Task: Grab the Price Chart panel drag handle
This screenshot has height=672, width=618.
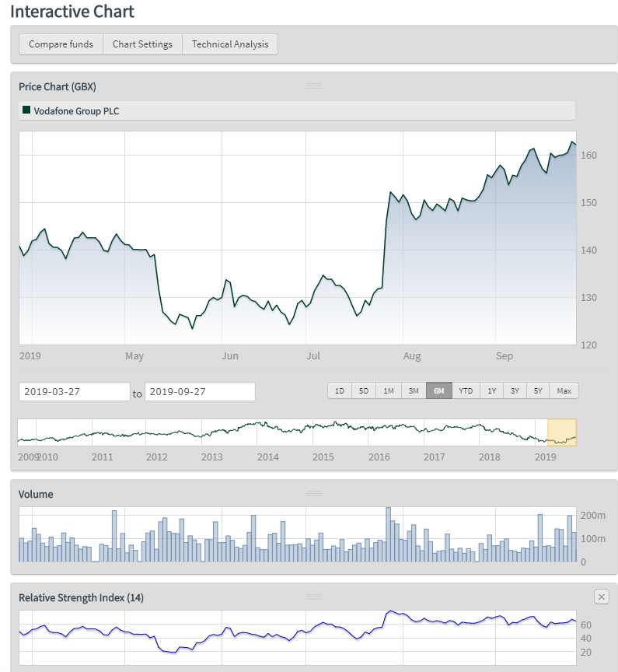Action: pos(314,86)
